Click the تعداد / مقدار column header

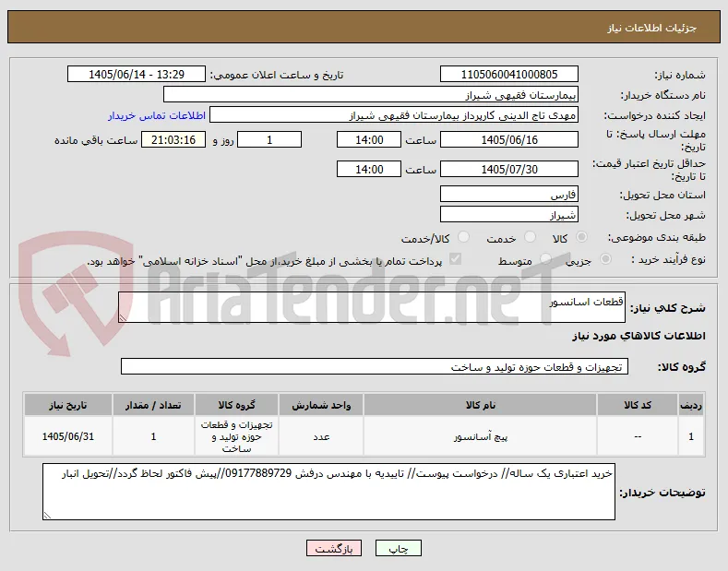153,405
